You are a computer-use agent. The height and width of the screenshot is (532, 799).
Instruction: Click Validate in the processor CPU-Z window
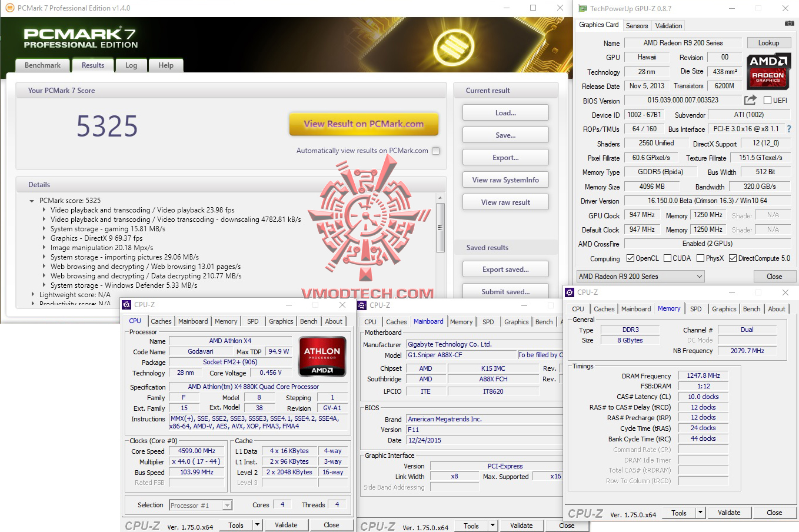[x=286, y=525]
